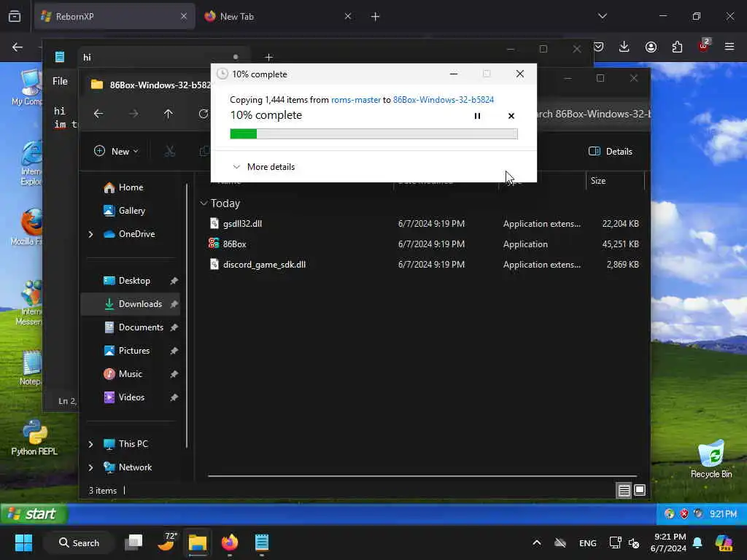Open Firefox View icon
The image size is (747, 560).
(x=15, y=17)
